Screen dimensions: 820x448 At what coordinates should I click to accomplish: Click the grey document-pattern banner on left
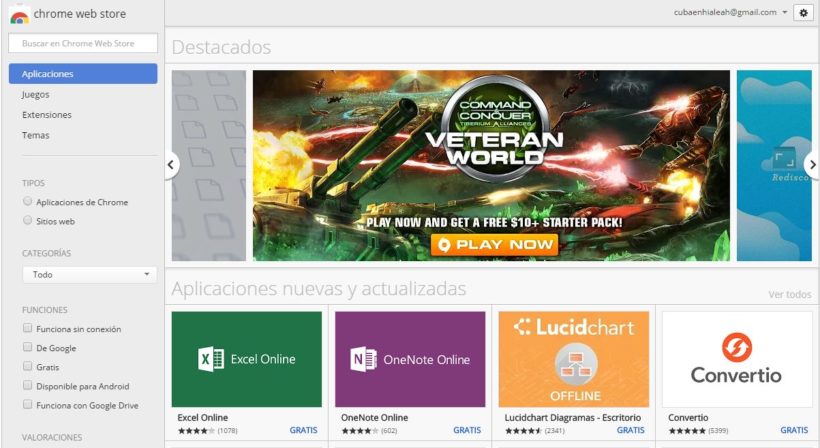click(x=209, y=166)
